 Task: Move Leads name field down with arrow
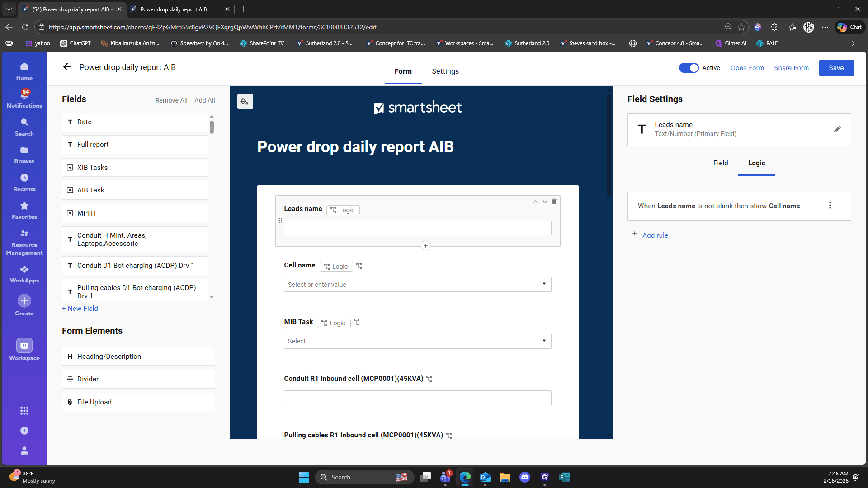point(545,202)
